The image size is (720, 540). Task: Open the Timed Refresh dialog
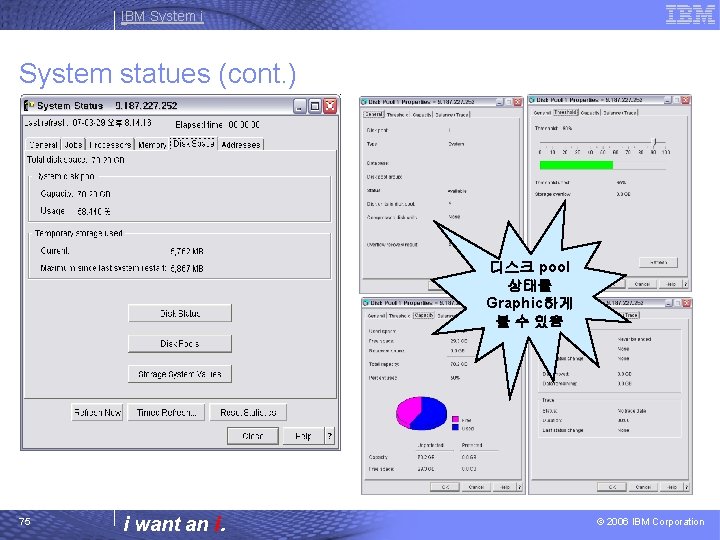coord(166,412)
